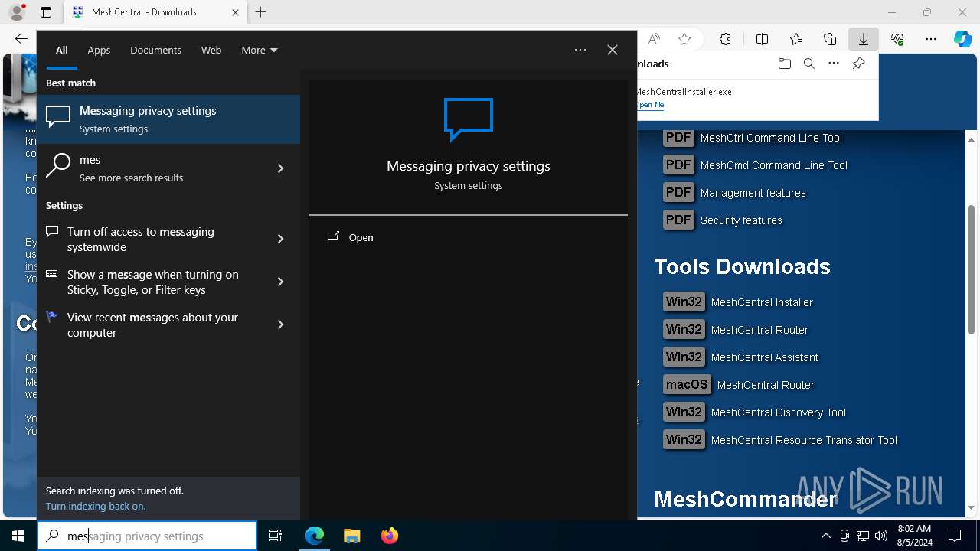Viewport: 980px width, 551px height.
Task: Open File Explorer from taskbar
Action: [351, 536]
